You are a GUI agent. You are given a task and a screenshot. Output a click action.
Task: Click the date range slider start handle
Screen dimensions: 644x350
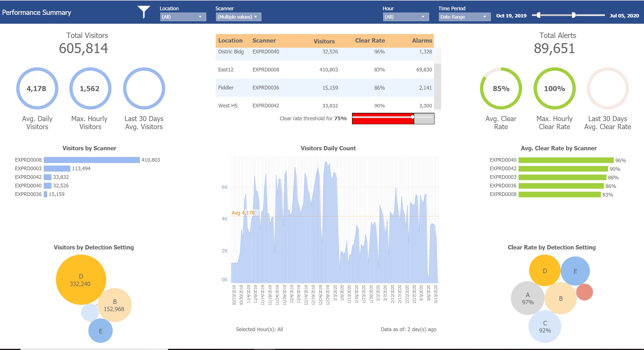click(539, 15)
